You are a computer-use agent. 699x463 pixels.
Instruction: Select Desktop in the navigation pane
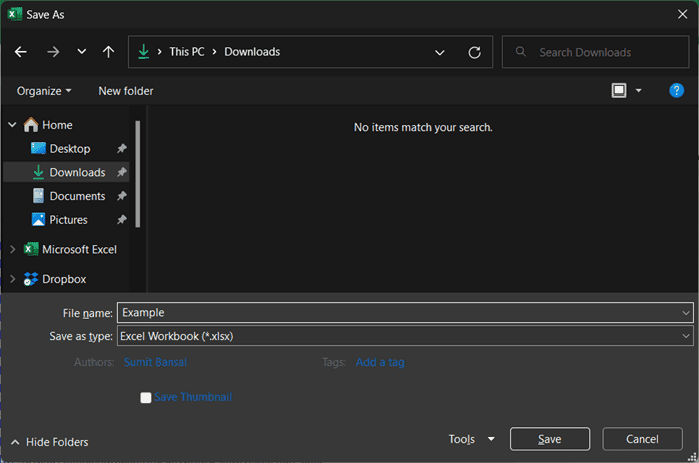point(69,149)
